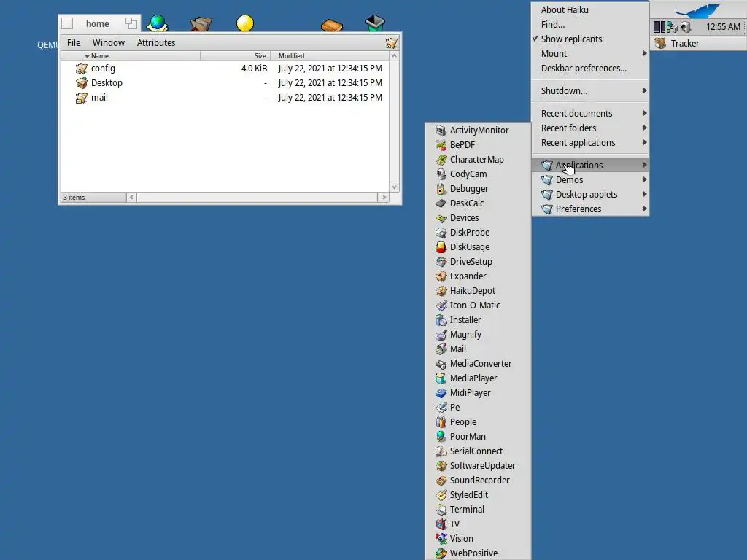Click the globe desktop icon
747x560 pixels.
coord(158,23)
